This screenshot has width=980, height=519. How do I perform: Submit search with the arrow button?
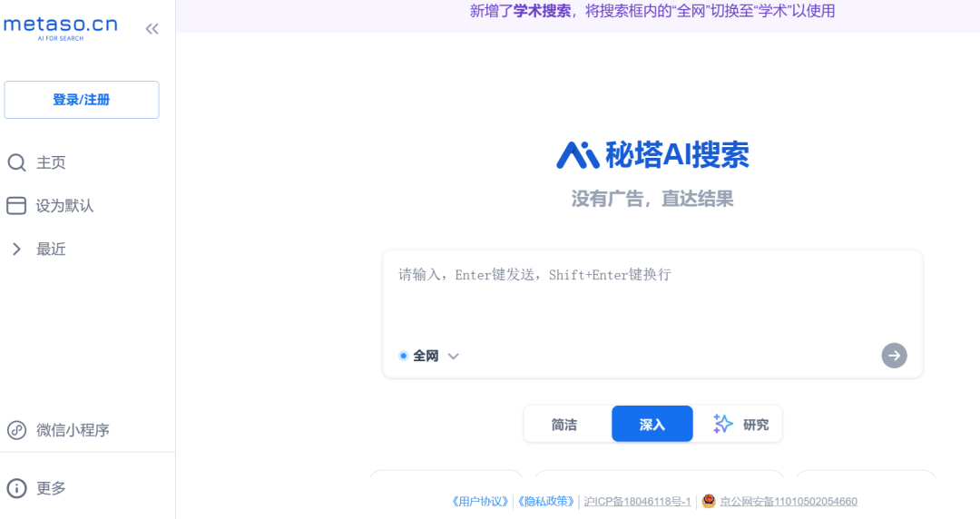[895, 356]
